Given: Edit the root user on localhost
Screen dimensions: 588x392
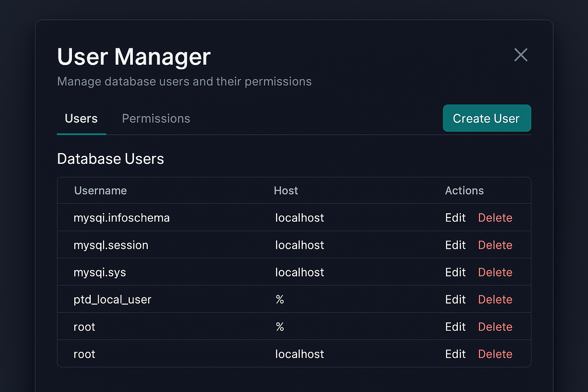Looking at the screenshot, I should (455, 354).
